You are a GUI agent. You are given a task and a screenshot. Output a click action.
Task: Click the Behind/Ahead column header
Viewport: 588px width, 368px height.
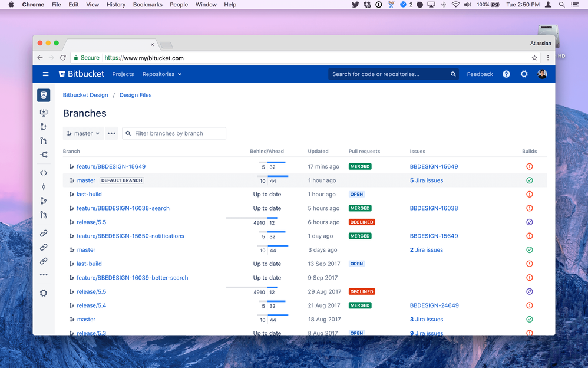(267, 152)
